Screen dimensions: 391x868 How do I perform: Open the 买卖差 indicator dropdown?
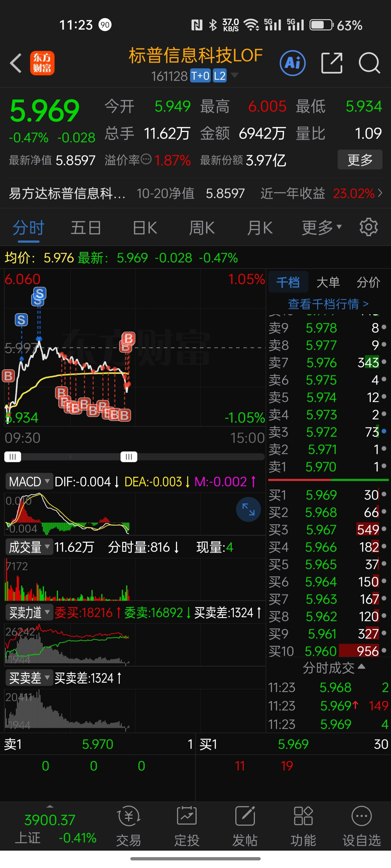tap(29, 678)
